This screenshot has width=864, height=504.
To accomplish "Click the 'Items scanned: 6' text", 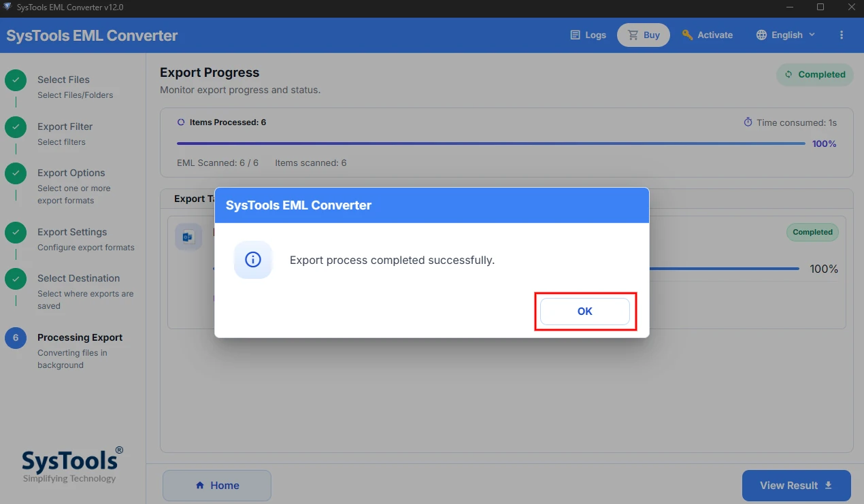I will click(311, 163).
